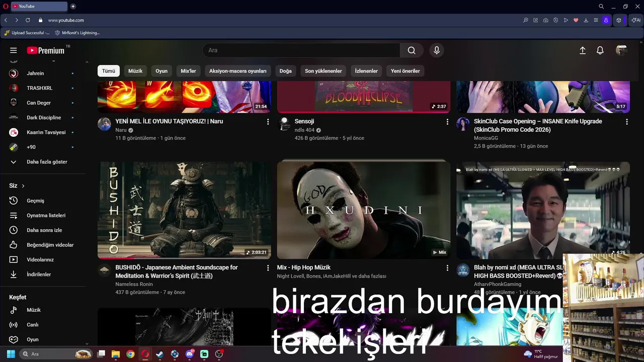This screenshot has height=362, width=644.
Task: Open more options for the Sensoji video
Action: [x=447, y=122]
